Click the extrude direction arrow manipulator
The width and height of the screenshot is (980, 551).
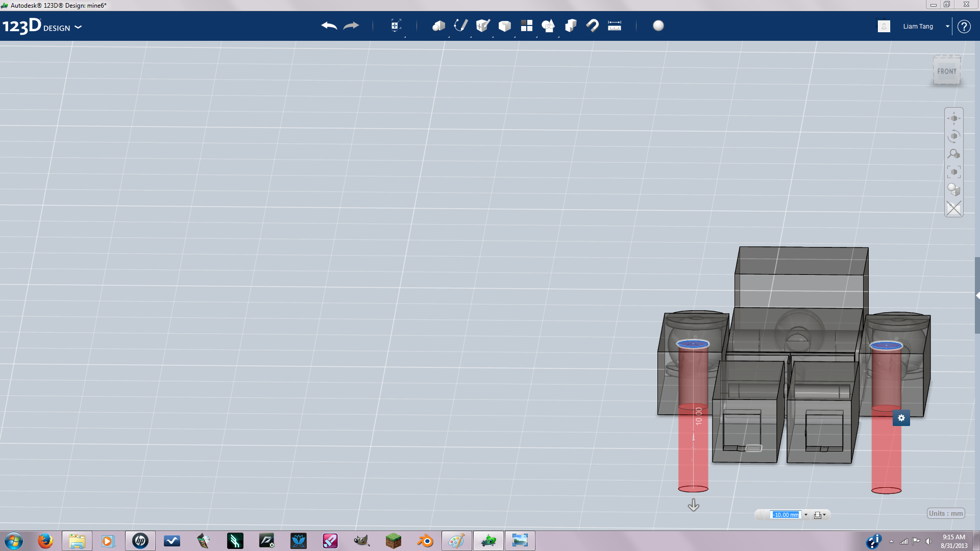(x=693, y=505)
